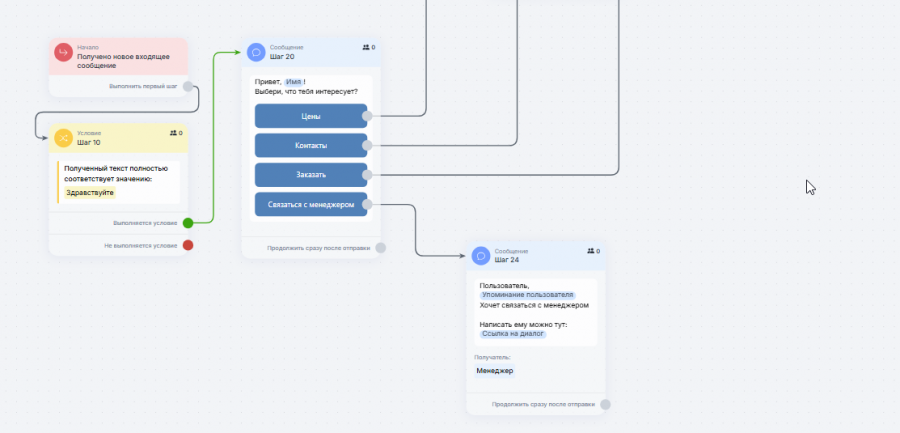Select the Упоминание пользователя variable tag

[527, 295]
